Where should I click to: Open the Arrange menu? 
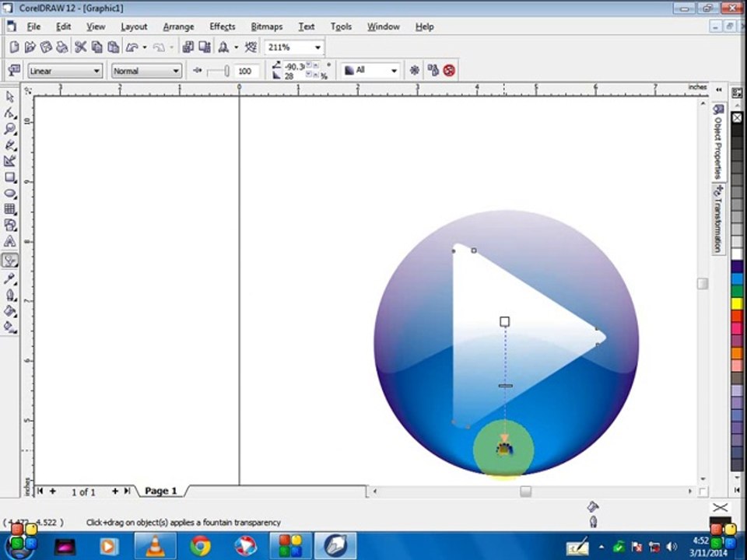coord(178,26)
